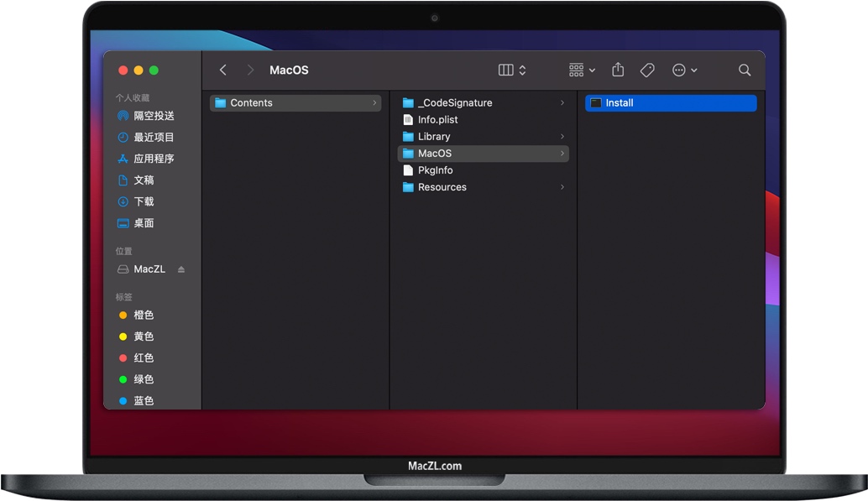Filter by the green (绿色) tag
Screen dimensions: 868x501
144,379
